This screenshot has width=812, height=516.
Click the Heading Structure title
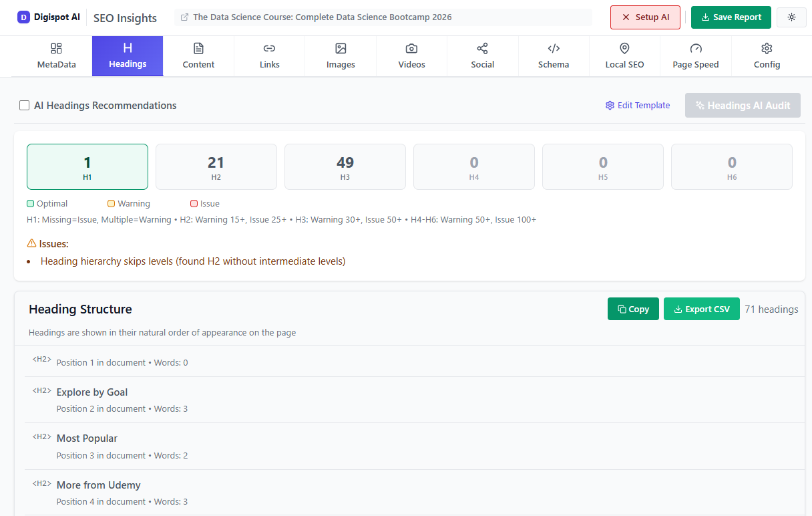point(80,309)
